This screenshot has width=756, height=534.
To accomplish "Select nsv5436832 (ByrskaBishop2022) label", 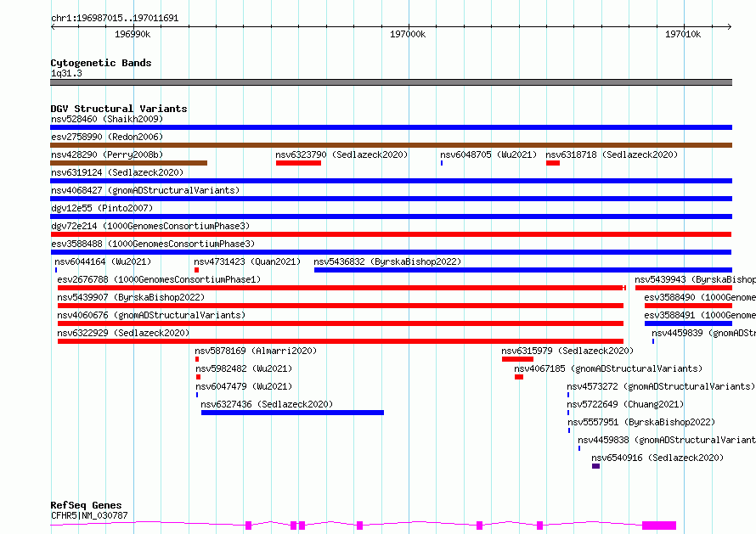I will pyautogui.click(x=387, y=261).
